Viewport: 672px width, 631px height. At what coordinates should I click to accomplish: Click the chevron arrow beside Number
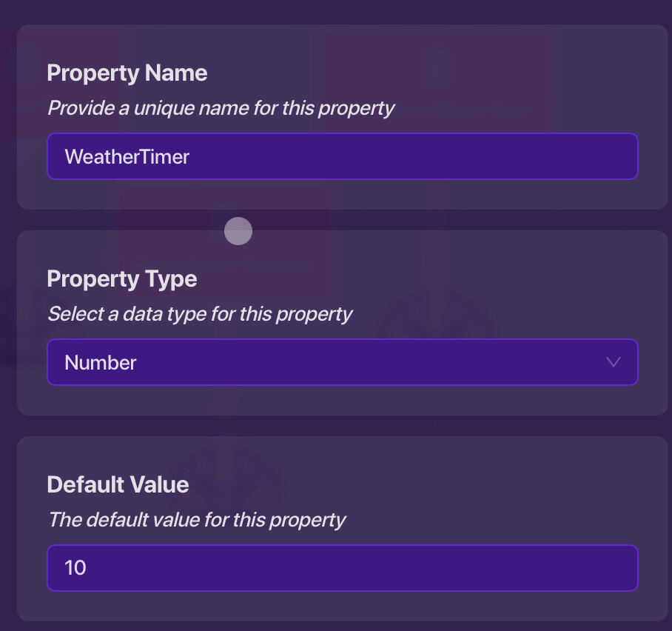pos(613,362)
